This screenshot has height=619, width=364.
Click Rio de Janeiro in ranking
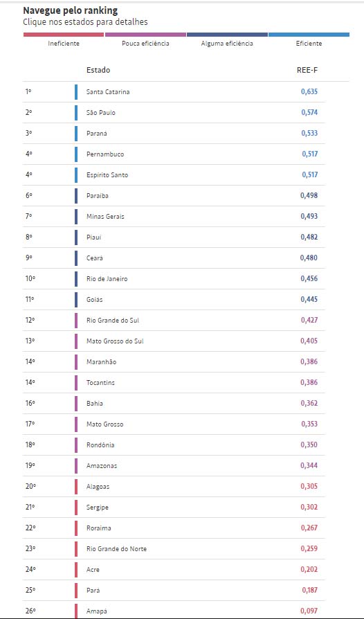click(x=174, y=279)
